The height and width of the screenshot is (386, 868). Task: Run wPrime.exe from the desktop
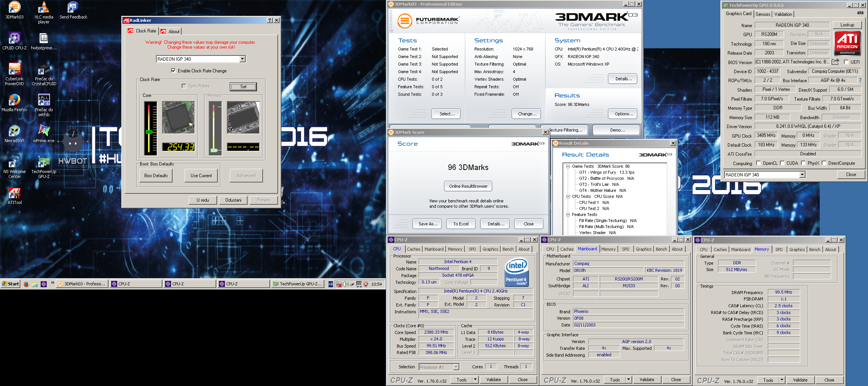tap(44, 134)
